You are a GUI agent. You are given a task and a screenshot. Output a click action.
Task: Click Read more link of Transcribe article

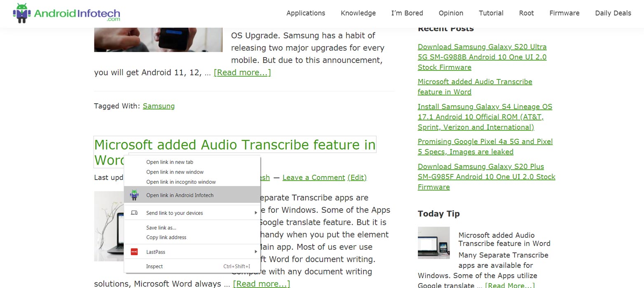(x=261, y=283)
